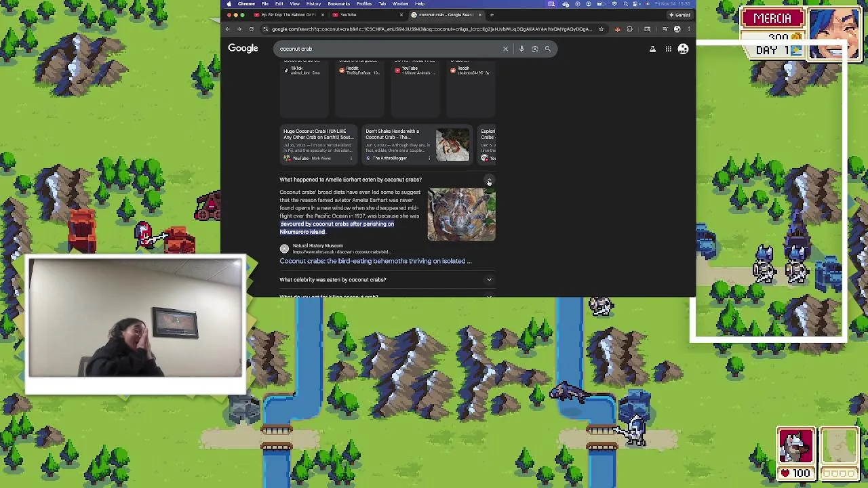Open a new browser tab
868x488 pixels.
point(492,15)
